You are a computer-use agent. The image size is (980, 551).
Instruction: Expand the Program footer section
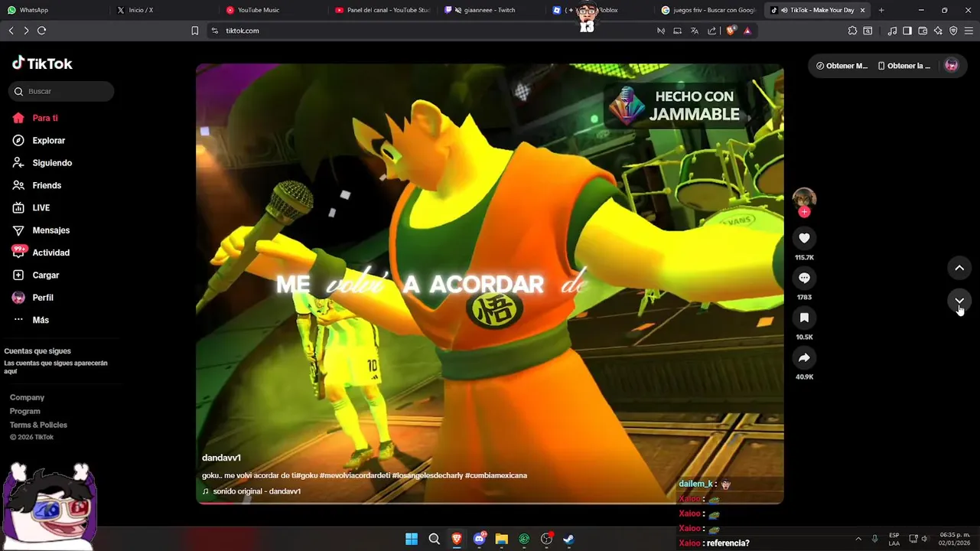click(x=25, y=412)
